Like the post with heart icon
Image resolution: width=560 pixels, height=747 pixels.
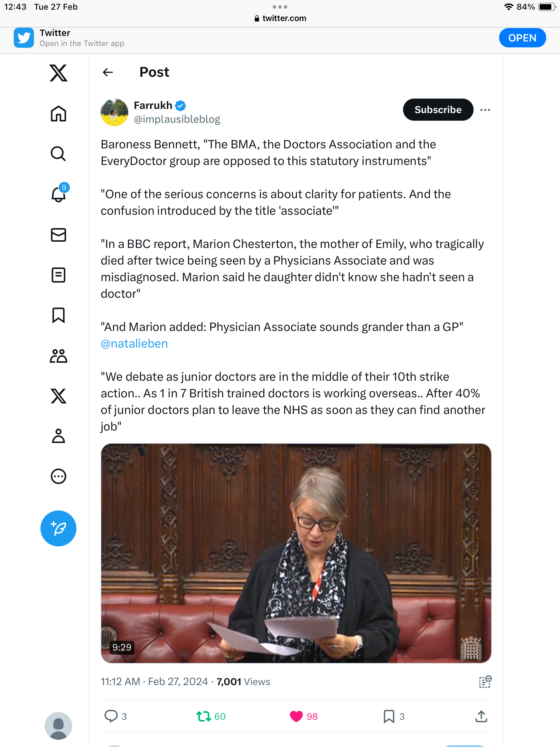[296, 716]
